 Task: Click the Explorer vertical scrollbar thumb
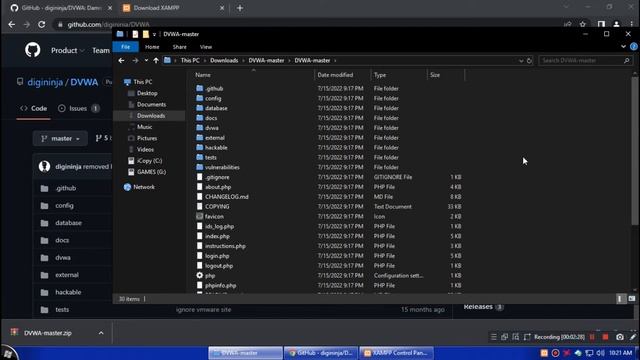[635, 150]
